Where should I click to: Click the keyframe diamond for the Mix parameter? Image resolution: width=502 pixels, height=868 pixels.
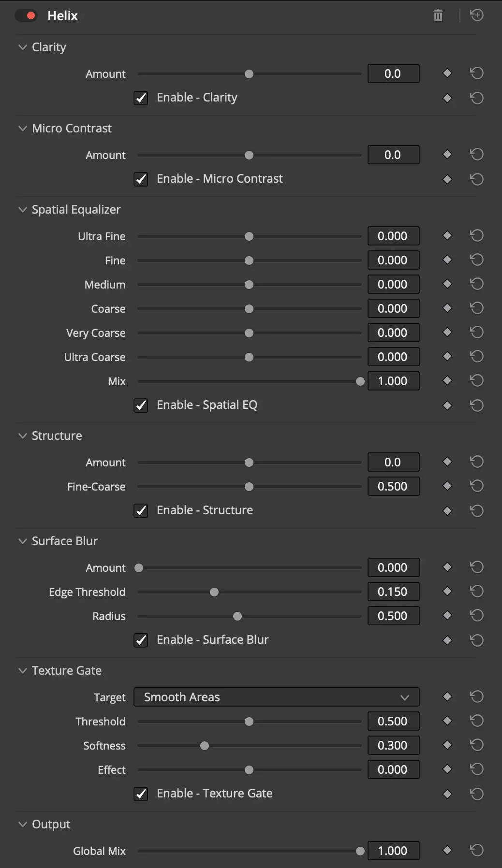click(x=447, y=380)
